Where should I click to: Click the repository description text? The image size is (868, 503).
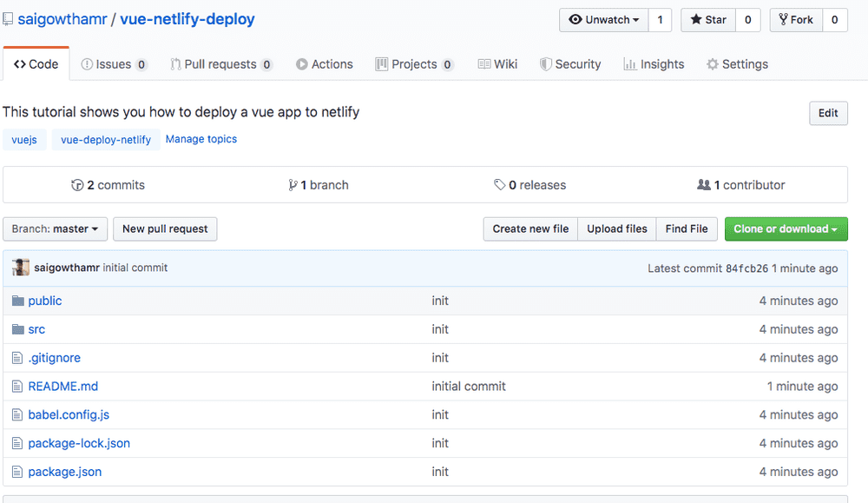tap(181, 112)
